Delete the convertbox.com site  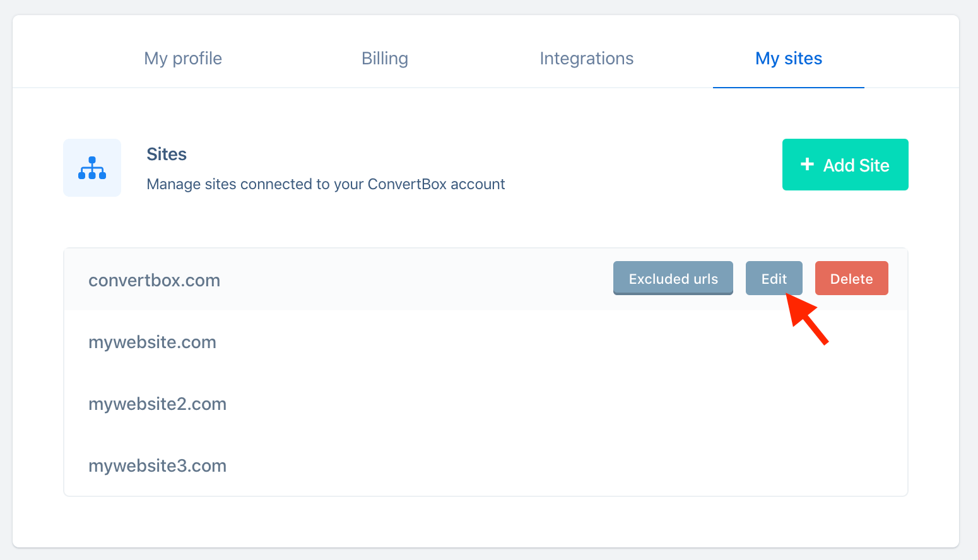(852, 278)
